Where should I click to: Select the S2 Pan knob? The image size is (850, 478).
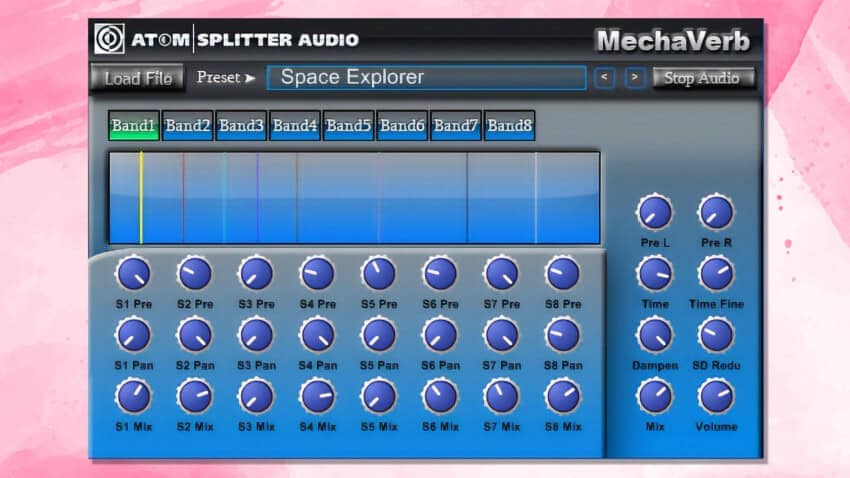195,335
